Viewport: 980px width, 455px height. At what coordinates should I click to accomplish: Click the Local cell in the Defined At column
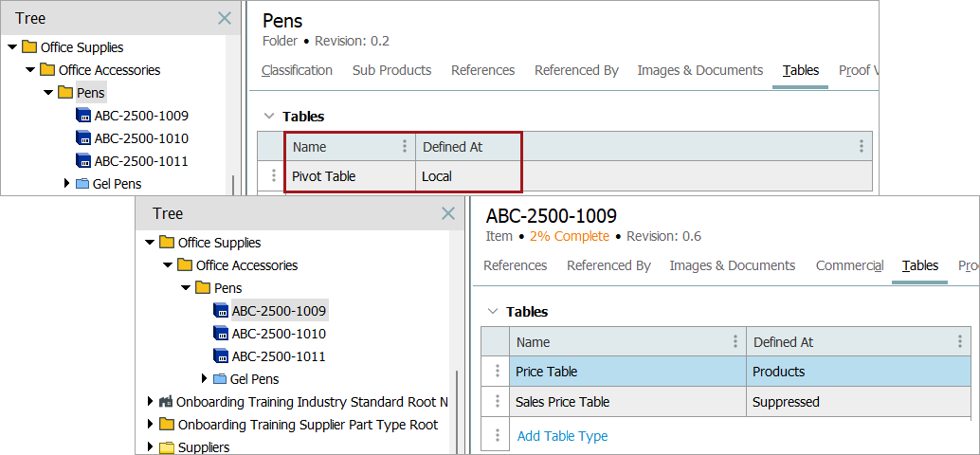[x=644, y=176]
